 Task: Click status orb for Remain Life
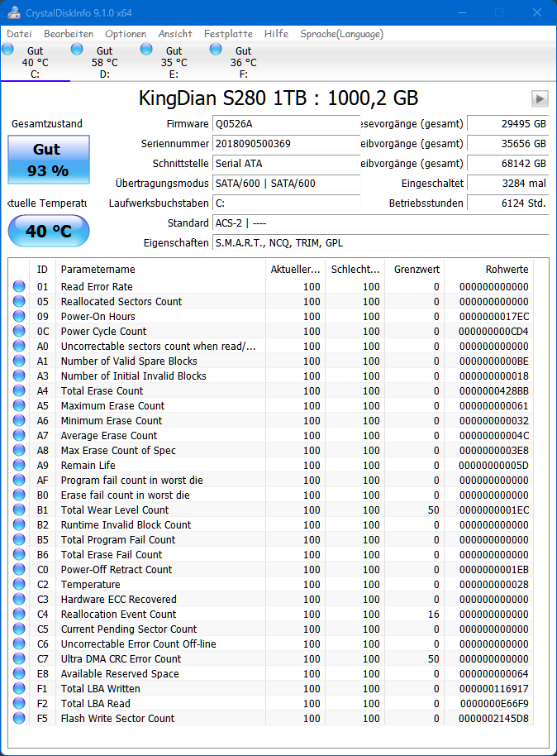[19, 466]
